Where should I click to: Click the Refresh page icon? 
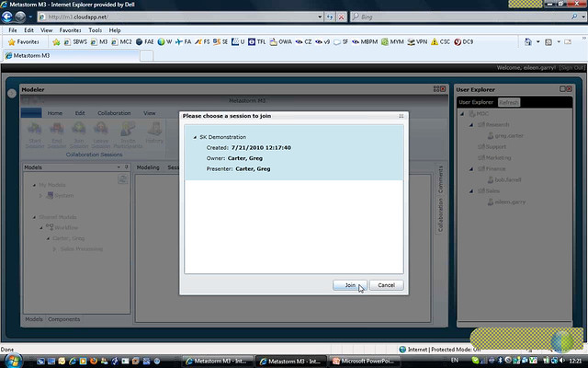[x=330, y=17]
